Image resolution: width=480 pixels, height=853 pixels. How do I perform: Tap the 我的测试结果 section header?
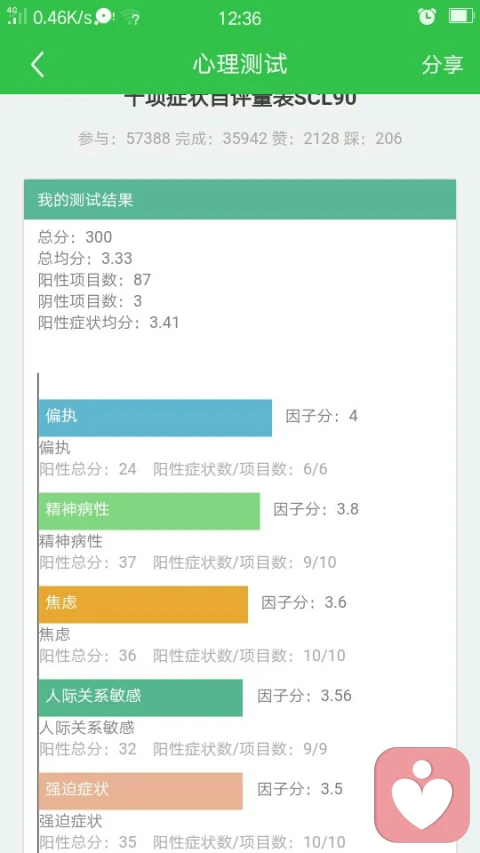point(240,200)
